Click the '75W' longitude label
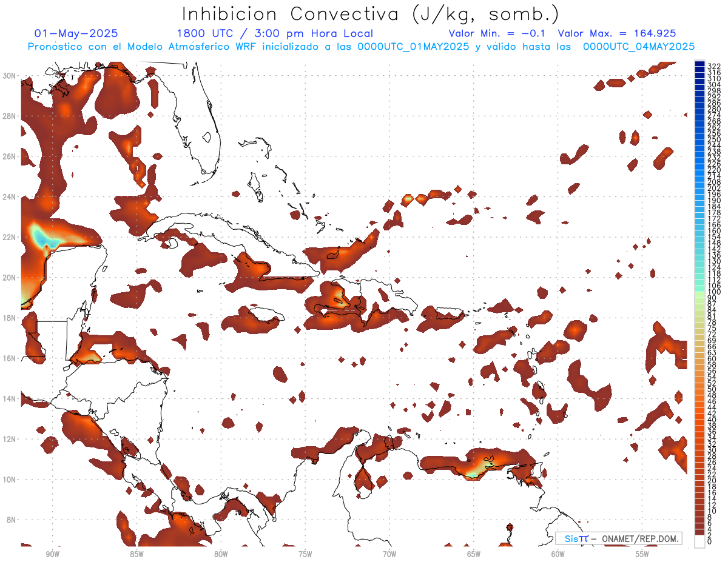Screen dimensions: 728x562 click(x=305, y=554)
